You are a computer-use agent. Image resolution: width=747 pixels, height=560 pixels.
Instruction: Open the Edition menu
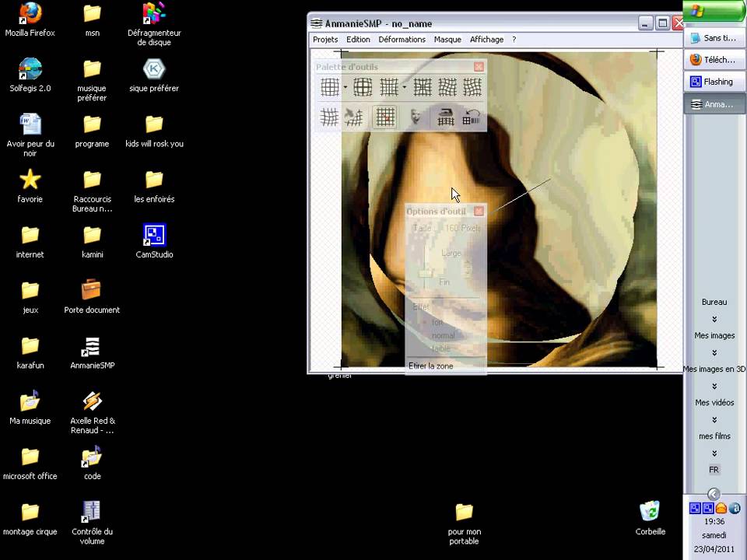(x=358, y=40)
